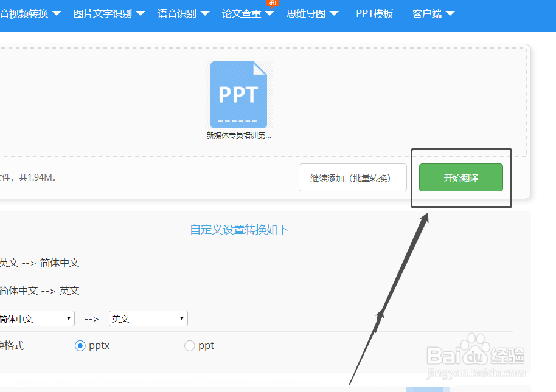Open the 英文 target language dropdown
Image resolution: width=556 pixels, height=392 pixels.
point(148,318)
